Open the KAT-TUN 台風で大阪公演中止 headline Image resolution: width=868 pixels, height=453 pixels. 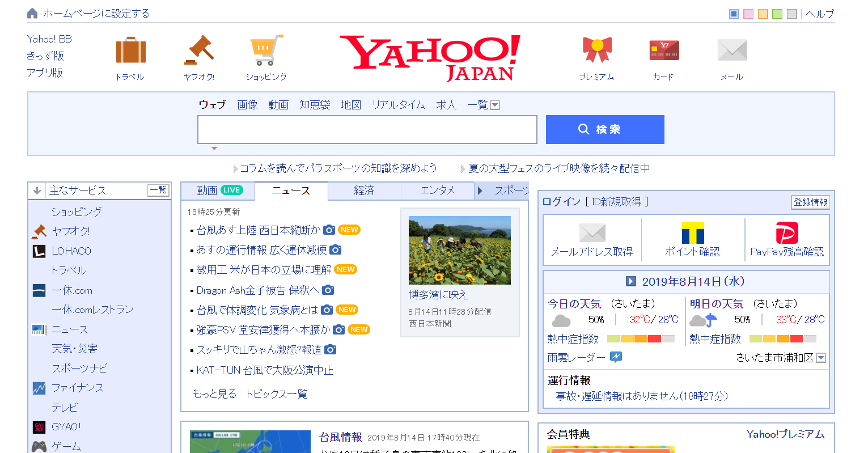tap(265, 370)
